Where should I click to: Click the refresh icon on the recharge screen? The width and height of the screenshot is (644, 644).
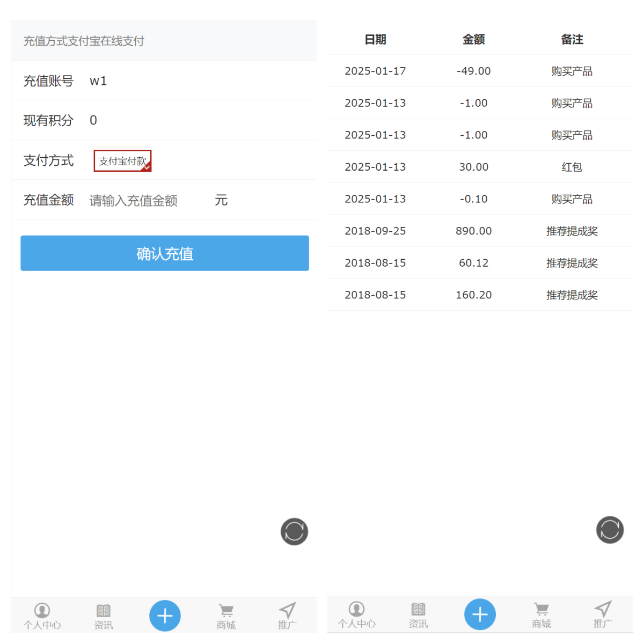coord(294,531)
